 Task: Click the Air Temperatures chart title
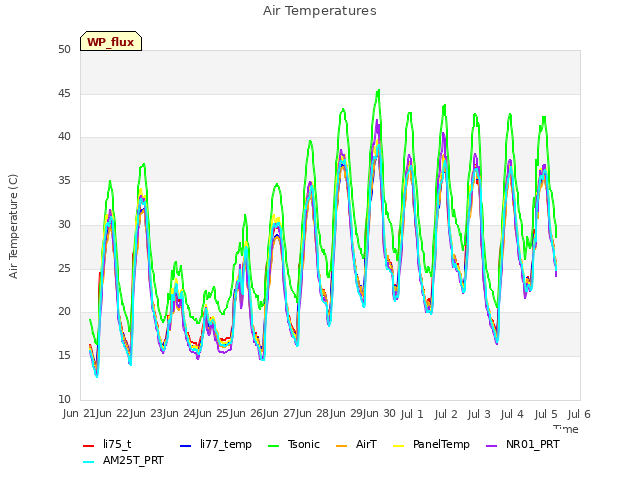tap(320, 11)
